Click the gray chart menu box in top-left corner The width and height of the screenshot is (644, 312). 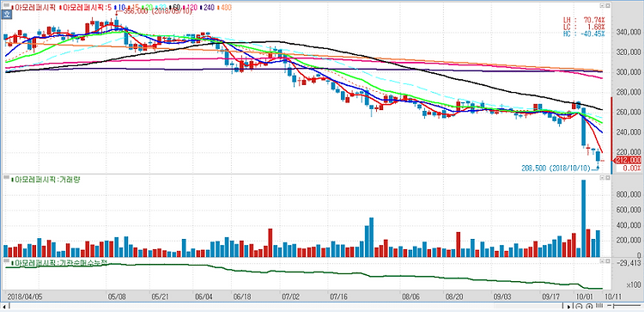[7, 5]
